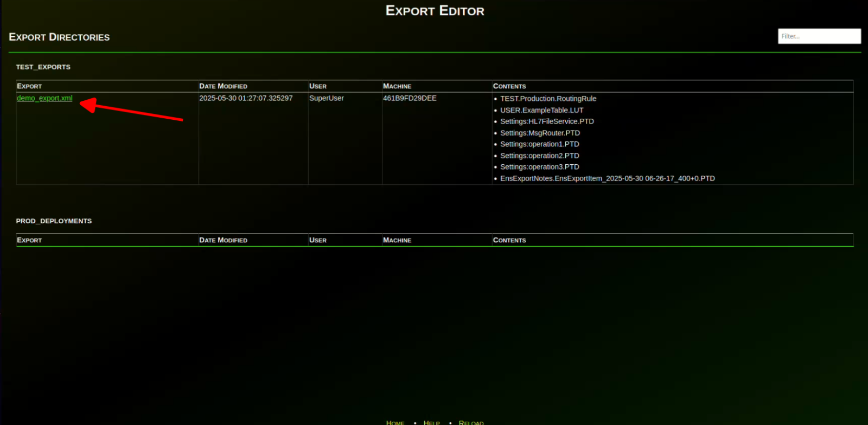The height and width of the screenshot is (425, 868).
Task: Go to Home via footer link
Action: click(395, 422)
